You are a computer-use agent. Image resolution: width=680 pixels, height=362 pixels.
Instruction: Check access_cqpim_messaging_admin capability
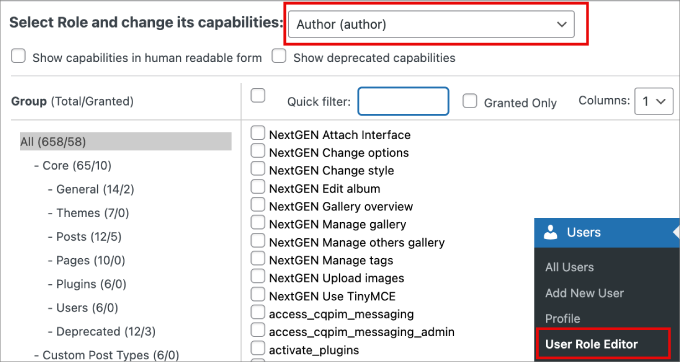[258, 330]
